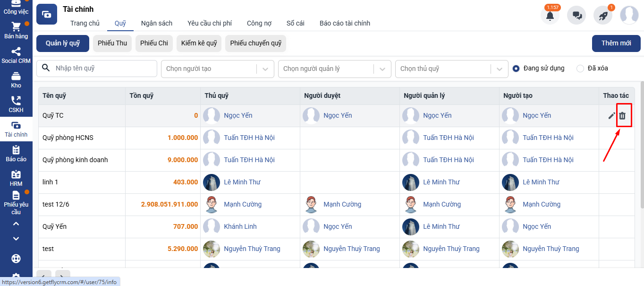Open the chat messages icon

[576, 16]
